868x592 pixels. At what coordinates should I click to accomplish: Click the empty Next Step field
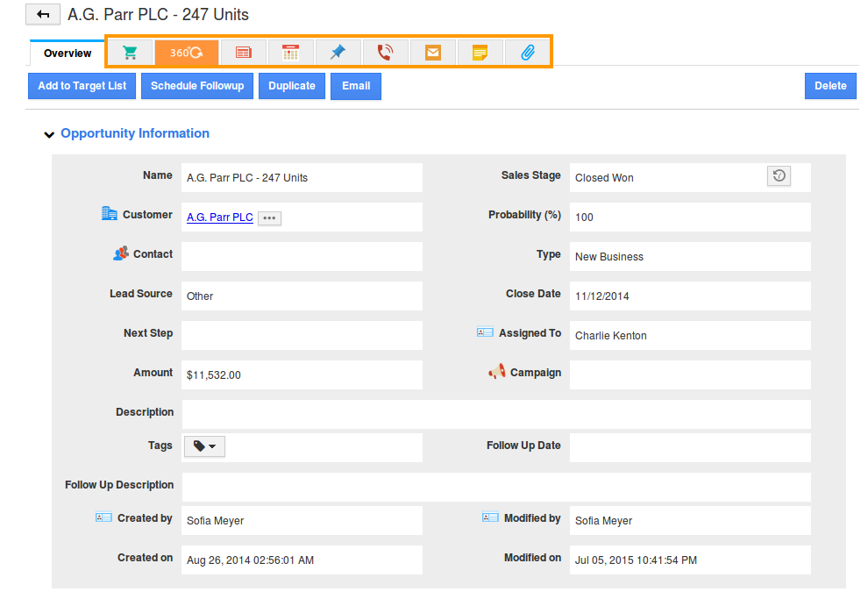pyautogui.click(x=302, y=336)
